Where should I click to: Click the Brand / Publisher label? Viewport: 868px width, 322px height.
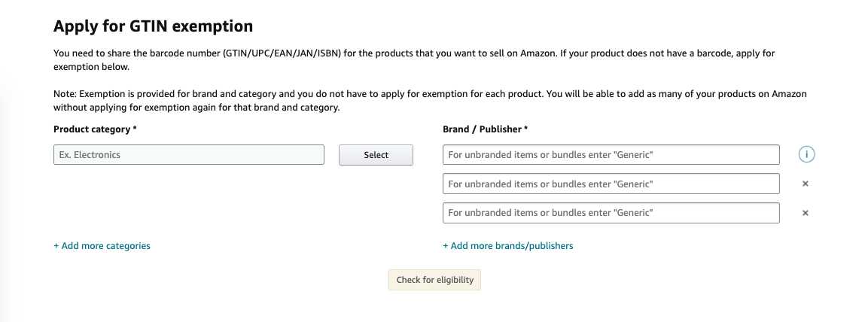[x=486, y=129]
